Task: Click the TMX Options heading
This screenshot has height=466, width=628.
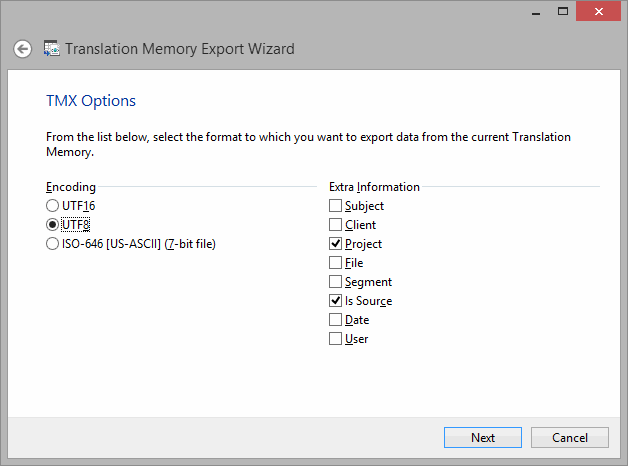Action: pyautogui.click(x=91, y=101)
